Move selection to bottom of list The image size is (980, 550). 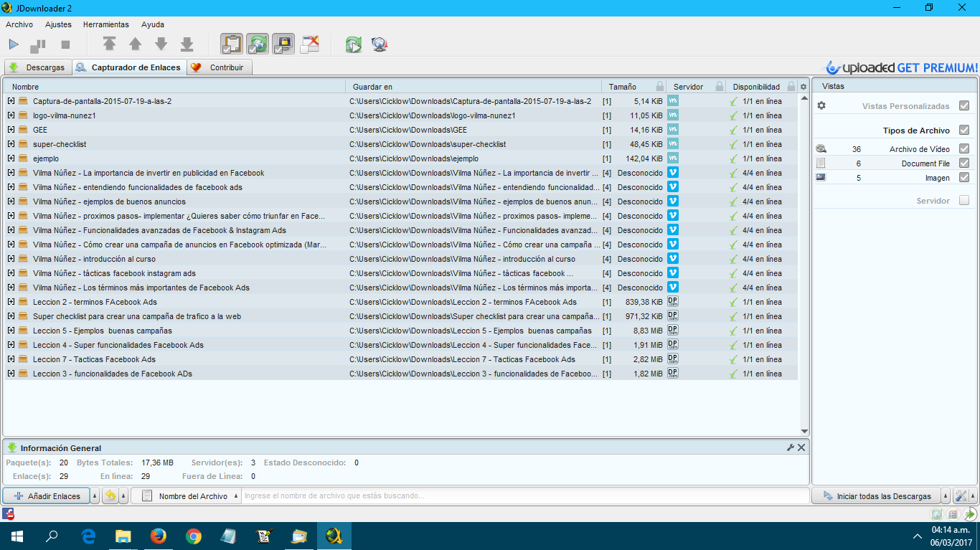click(x=187, y=44)
